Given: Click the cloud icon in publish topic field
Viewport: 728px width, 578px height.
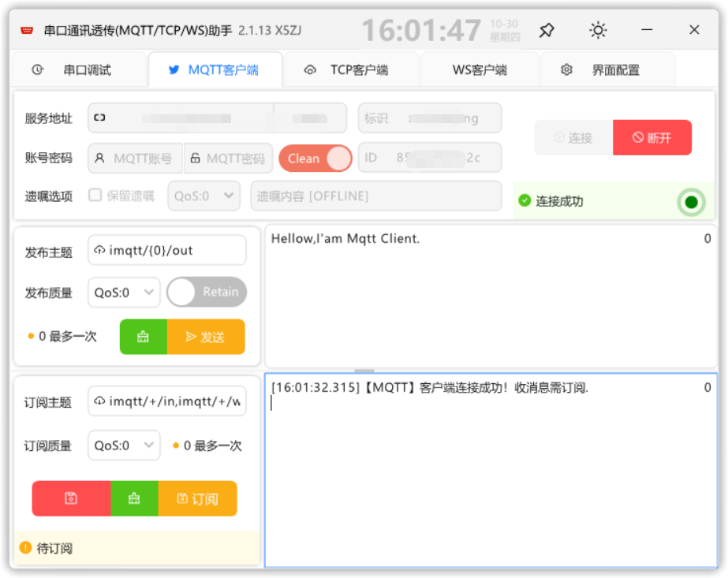Looking at the screenshot, I should click(x=99, y=250).
